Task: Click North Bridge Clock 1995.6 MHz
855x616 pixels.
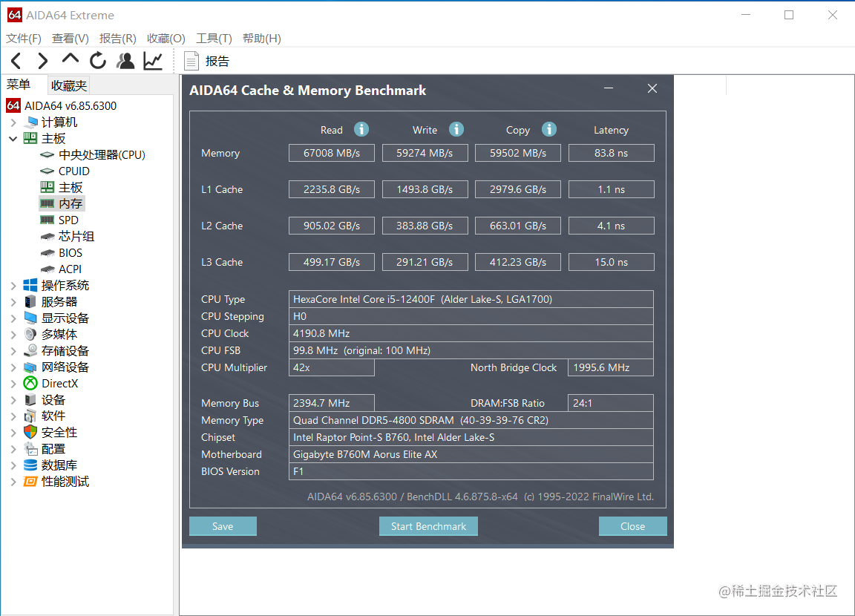Action: (x=611, y=367)
